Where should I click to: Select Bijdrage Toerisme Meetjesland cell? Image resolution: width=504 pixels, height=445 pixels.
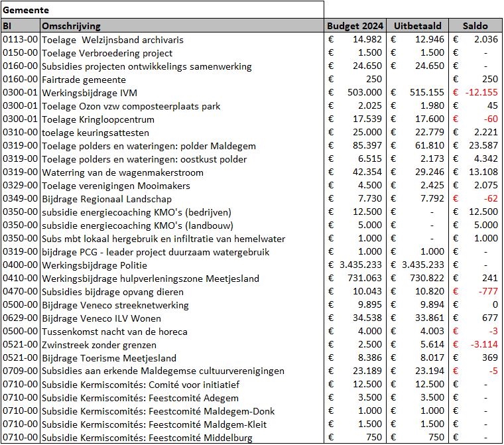click(x=182, y=358)
